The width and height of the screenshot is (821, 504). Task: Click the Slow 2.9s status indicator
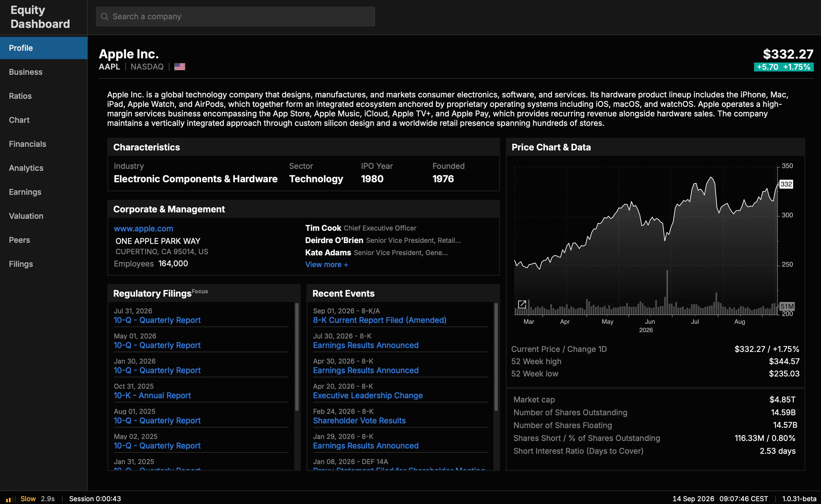(37, 499)
